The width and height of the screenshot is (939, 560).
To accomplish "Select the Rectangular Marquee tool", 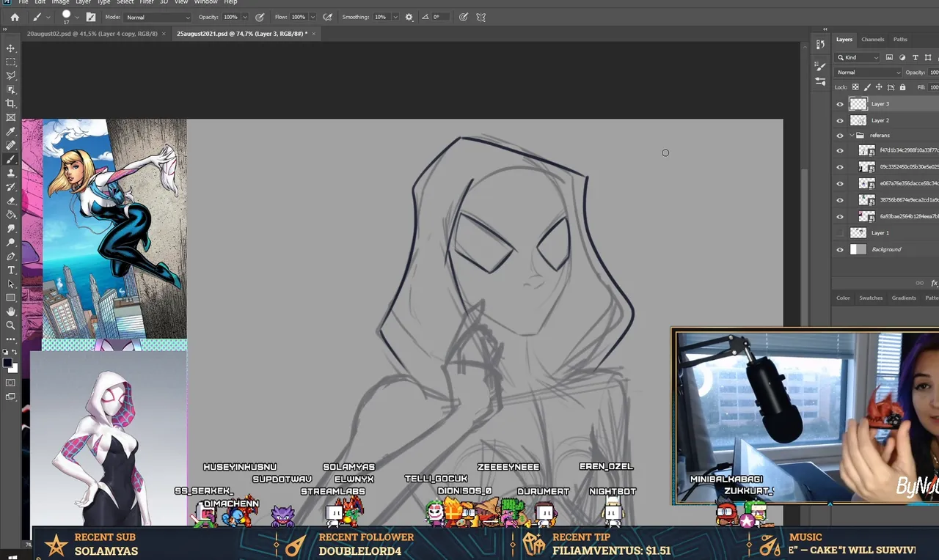I will click(x=11, y=62).
